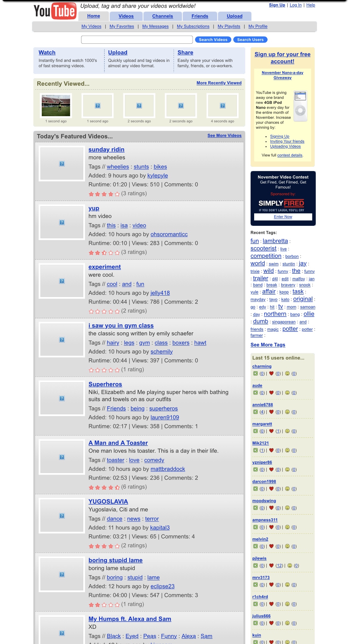Open the 'My Humps ft. Alexa and Sam' title
The height and width of the screenshot is (644, 349).
130,619
